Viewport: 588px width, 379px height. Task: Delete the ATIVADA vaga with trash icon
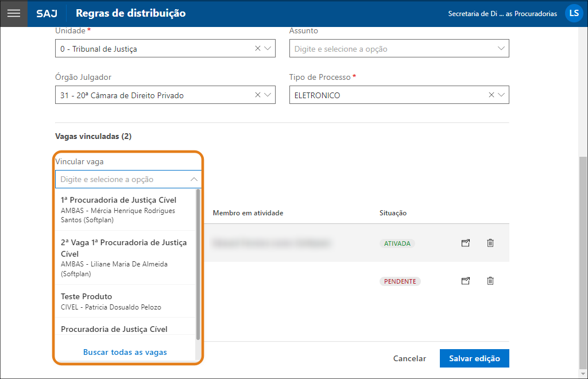[490, 243]
